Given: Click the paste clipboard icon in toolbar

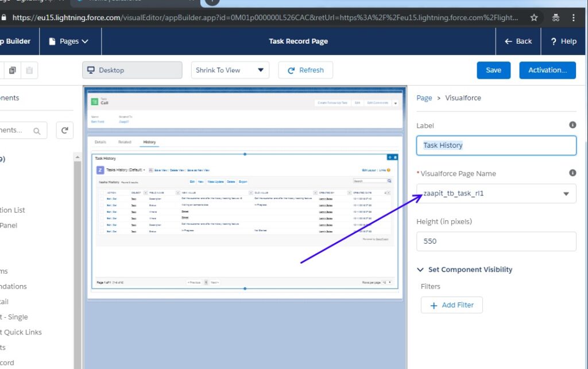Looking at the screenshot, I should point(29,70).
